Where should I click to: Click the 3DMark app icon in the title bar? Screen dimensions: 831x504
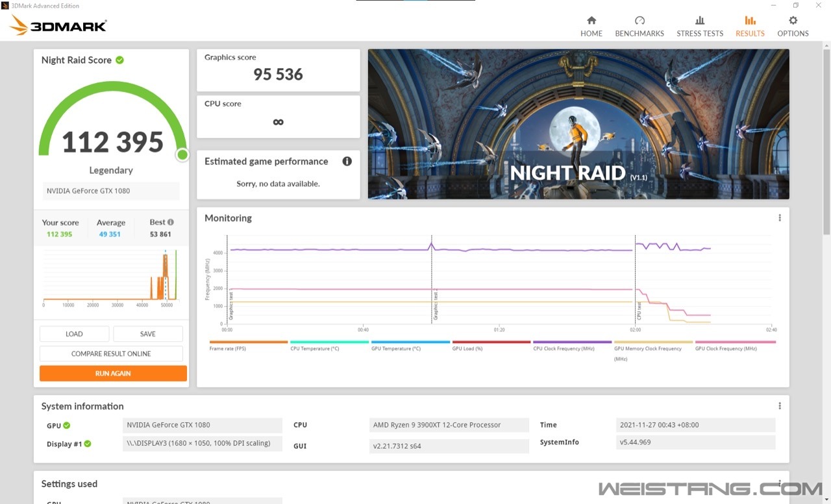(x=5, y=5)
